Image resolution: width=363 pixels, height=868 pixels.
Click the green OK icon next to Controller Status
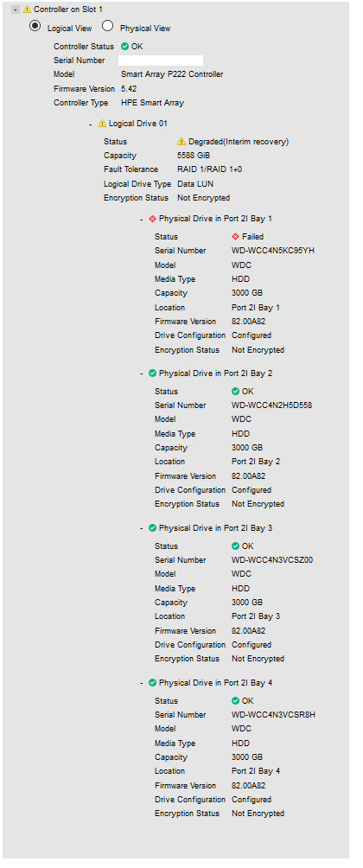pos(125,47)
